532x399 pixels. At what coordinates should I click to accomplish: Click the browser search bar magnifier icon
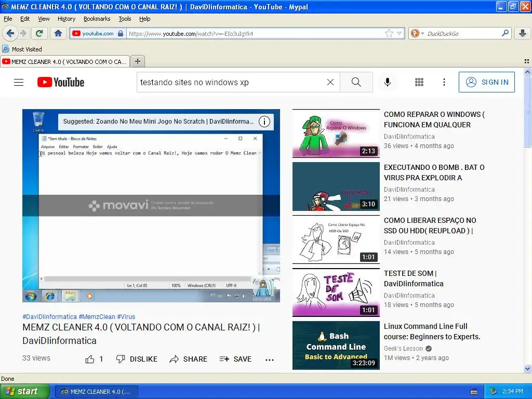point(505,33)
